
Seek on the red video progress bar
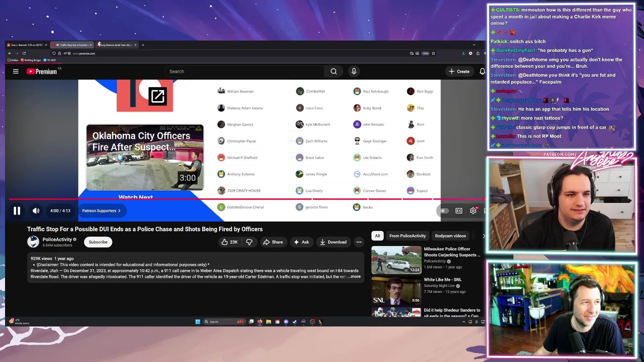pyautogui.click(x=247, y=199)
